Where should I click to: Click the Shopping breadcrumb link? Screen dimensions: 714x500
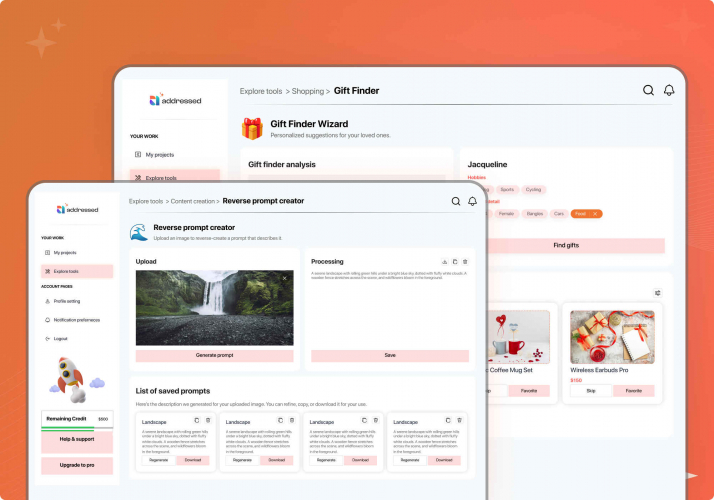tap(308, 91)
